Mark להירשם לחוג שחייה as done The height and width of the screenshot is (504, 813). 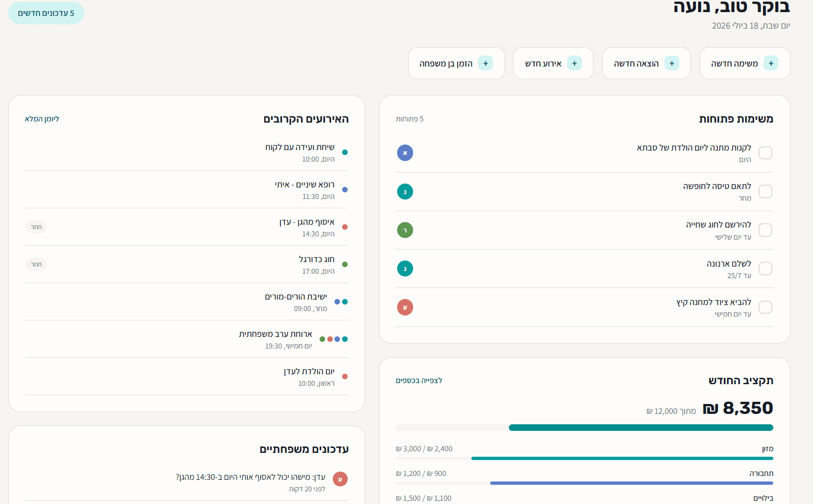(x=765, y=230)
